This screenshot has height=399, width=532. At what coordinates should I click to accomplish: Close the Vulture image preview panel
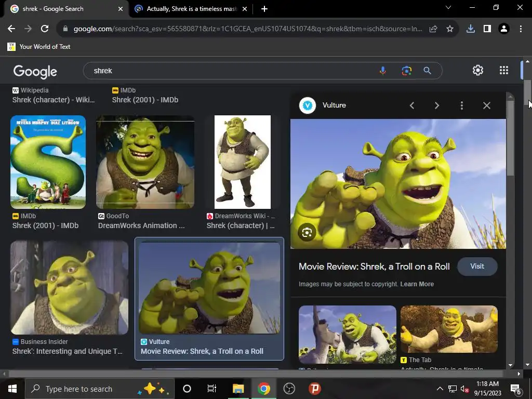(x=486, y=105)
